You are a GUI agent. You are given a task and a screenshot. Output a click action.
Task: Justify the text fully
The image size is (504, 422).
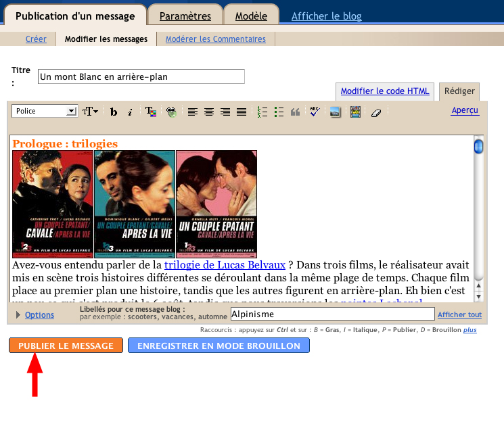point(242,112)
